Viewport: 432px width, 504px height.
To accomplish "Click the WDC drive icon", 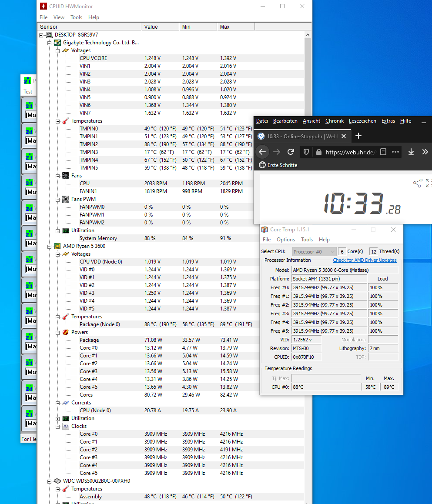I will 57,481.
